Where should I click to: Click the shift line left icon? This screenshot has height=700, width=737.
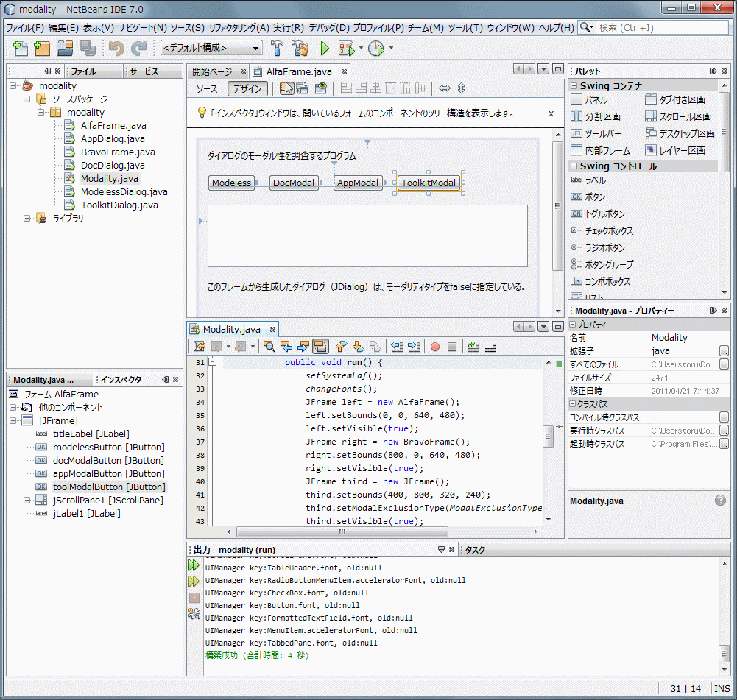click(x=397, y=347)
